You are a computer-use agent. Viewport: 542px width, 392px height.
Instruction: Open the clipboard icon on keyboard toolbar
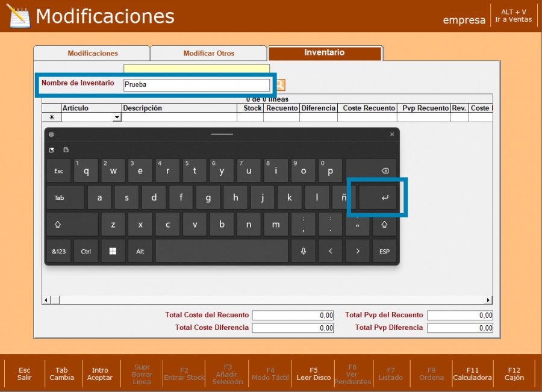tap(66, 150)
